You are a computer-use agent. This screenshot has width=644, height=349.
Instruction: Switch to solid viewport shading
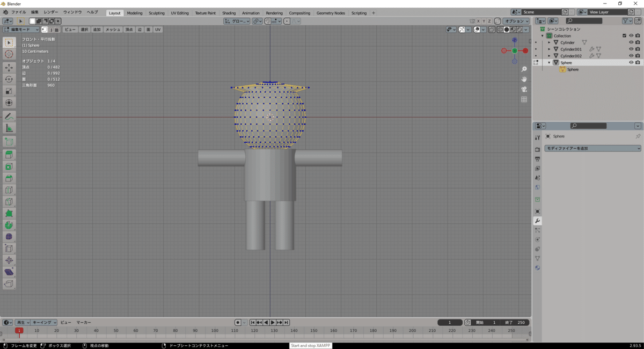coord(506,30)
